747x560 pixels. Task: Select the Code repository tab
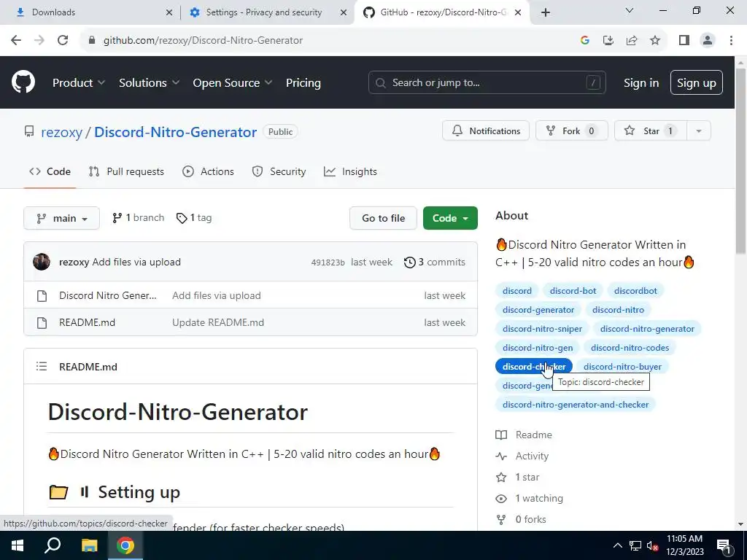(50, 171)
